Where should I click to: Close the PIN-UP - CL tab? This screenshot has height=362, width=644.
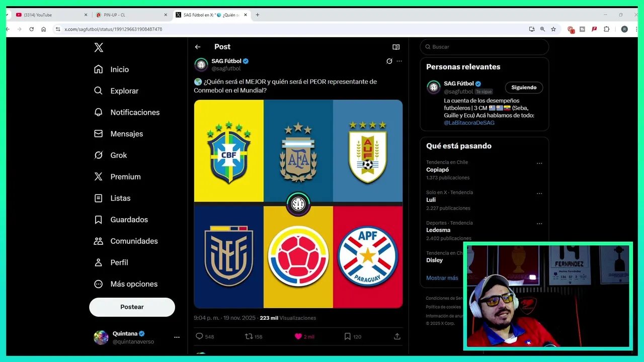(x=166, y=15)
